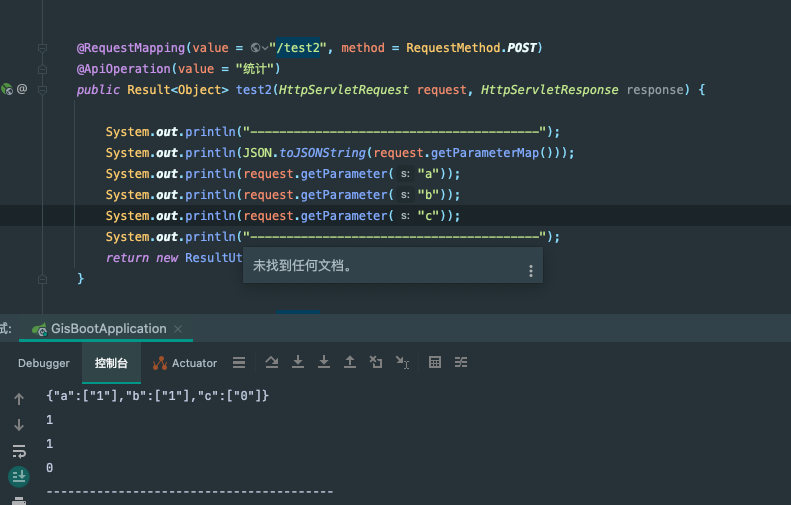The height and width of the screenshot is (505, 791).
Task: Select the Run to Cursor icon
Action: 401,363
